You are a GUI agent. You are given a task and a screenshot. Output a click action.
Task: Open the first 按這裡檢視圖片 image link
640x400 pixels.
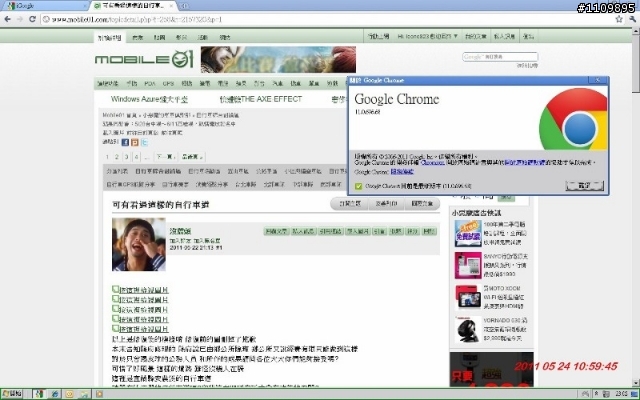[140, 290]
